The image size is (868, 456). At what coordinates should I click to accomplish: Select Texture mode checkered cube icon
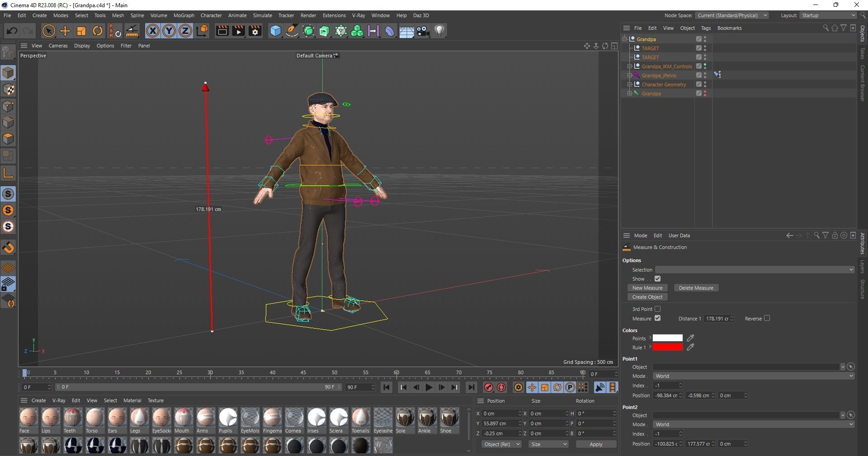coord(8,89)
